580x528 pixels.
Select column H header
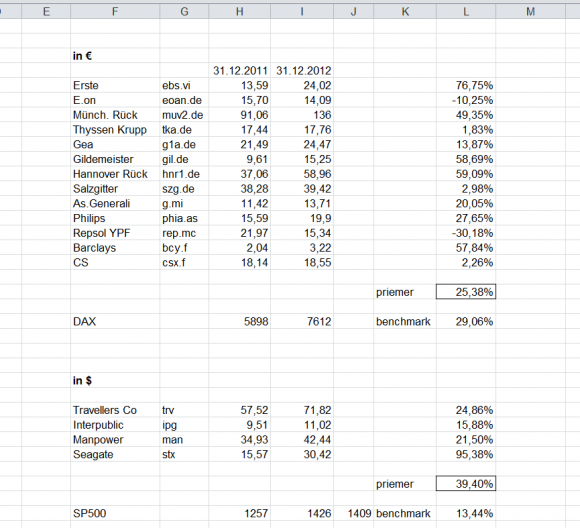pyautogui.click(x=240, y=11)
